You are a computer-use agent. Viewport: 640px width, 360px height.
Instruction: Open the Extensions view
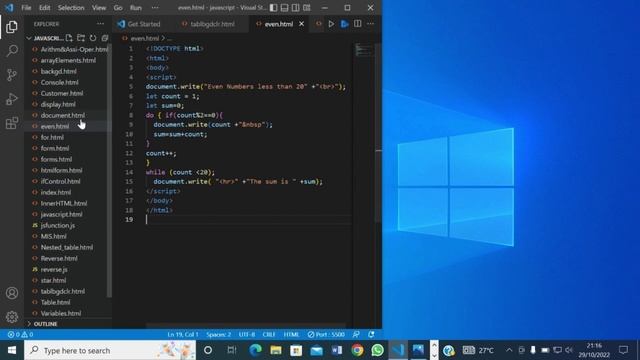pyautogui.click(x=12, y=123)
